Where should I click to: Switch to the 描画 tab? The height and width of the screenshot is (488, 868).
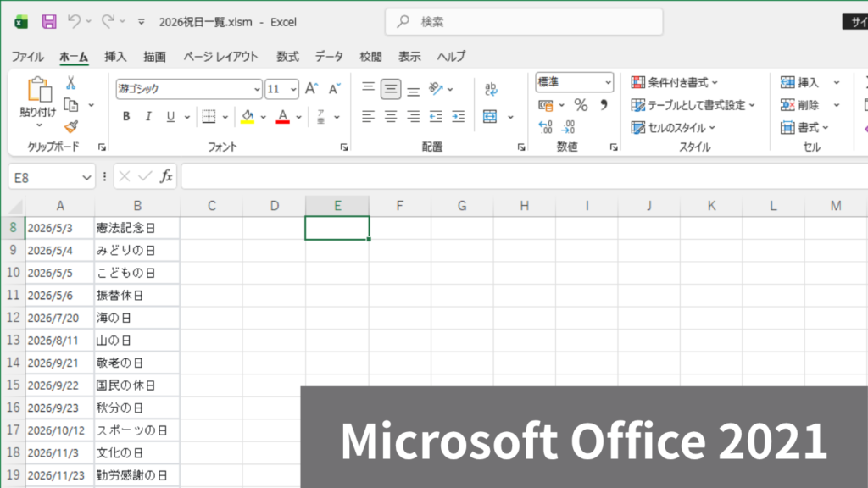154,57
